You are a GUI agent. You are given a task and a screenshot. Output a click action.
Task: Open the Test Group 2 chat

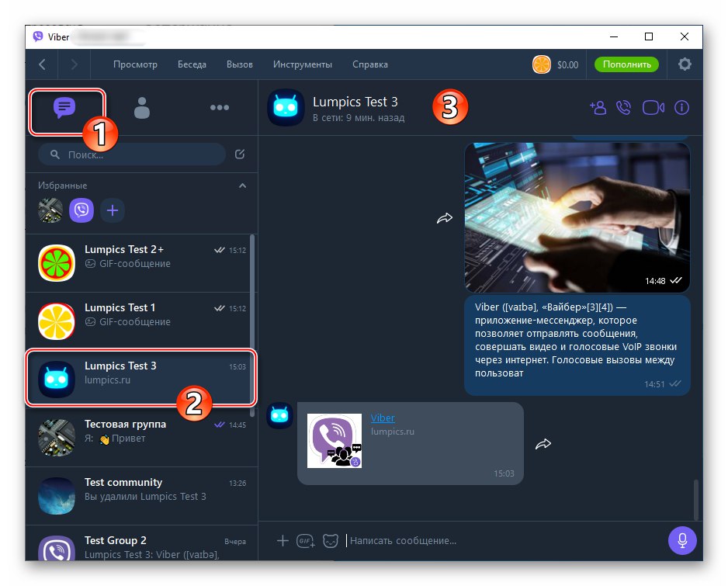point(141,543)
